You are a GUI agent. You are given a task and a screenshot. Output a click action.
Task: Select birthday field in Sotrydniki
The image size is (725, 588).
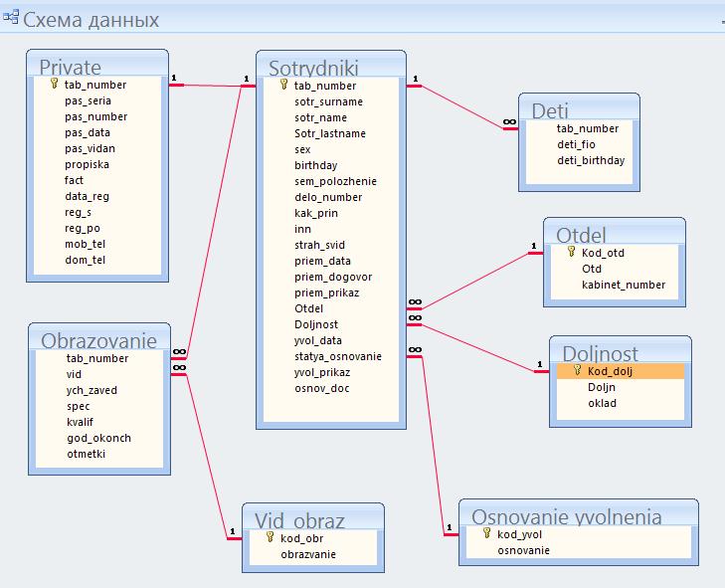tap(316, 165)
